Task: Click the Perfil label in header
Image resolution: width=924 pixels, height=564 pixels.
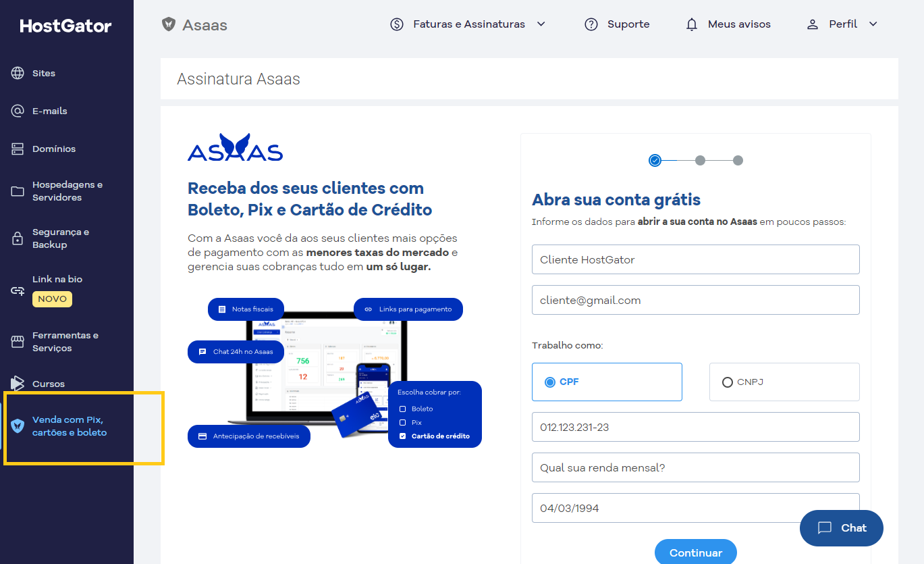Action: 843,24
